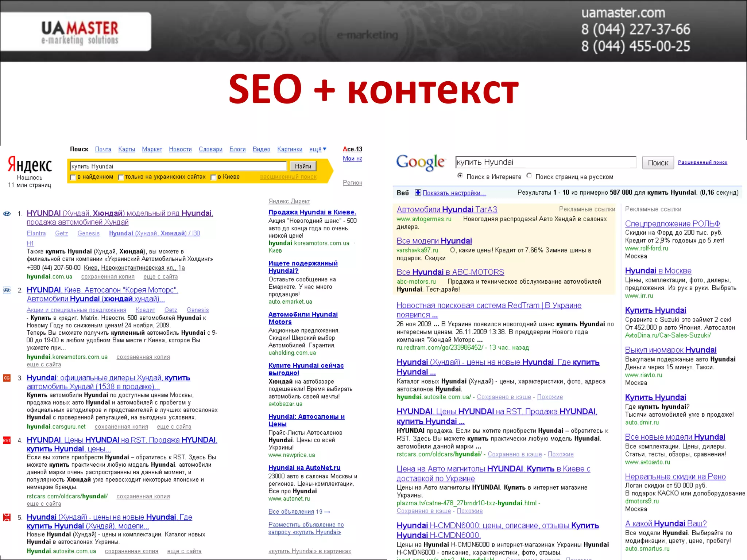The image size is (747, 560).
Task: Tick 'только на украинских сайтах' checkbox
Action: (x=121, y=177)
